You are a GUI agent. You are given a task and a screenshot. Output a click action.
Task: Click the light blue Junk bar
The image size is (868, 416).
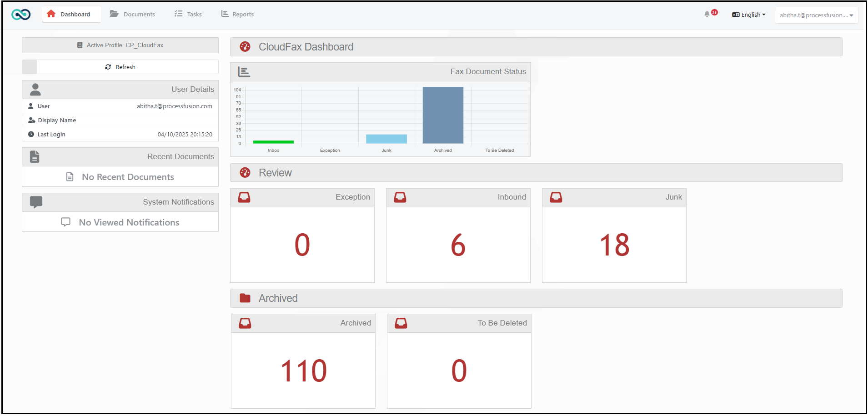(386, 139)
